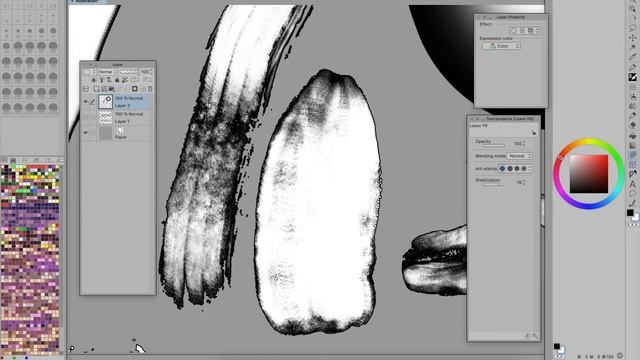Select the Text tool (letter A)
The height and width of the screenshot is (360, 640).
(x=632, y=184)
